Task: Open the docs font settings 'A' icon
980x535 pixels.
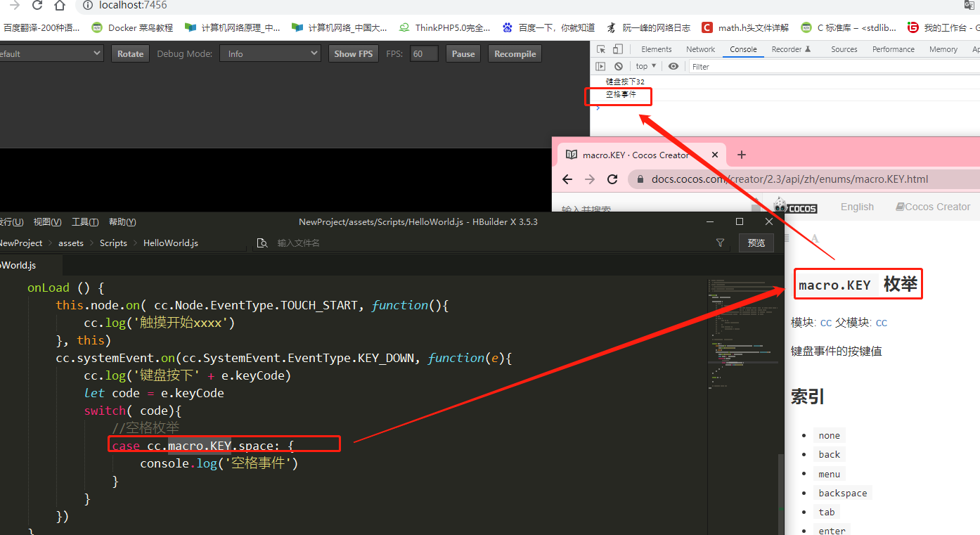Action: click(815, 239)
